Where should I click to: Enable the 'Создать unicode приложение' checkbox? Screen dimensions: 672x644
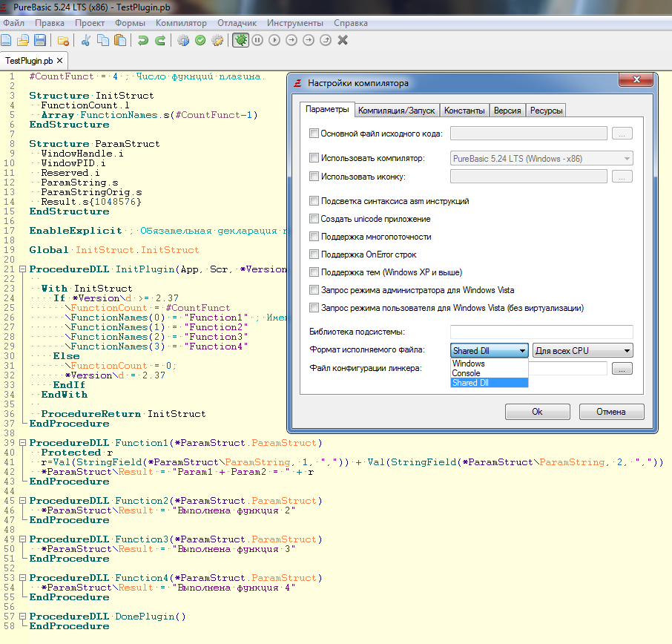[x=314, y=219]
